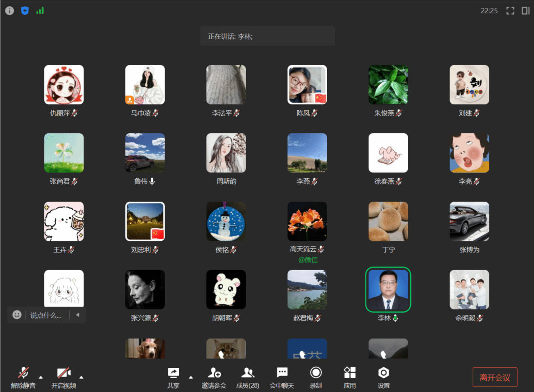Enter fullscreen mode using top-right icon
Screen dimensions: 534x392
click(x=510, y=11)
